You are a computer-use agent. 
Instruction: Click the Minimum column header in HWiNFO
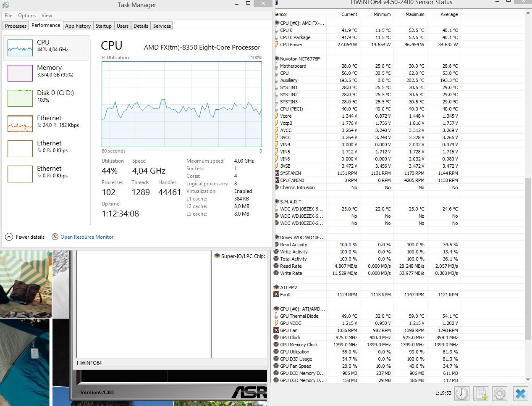[x=376, y=14]
